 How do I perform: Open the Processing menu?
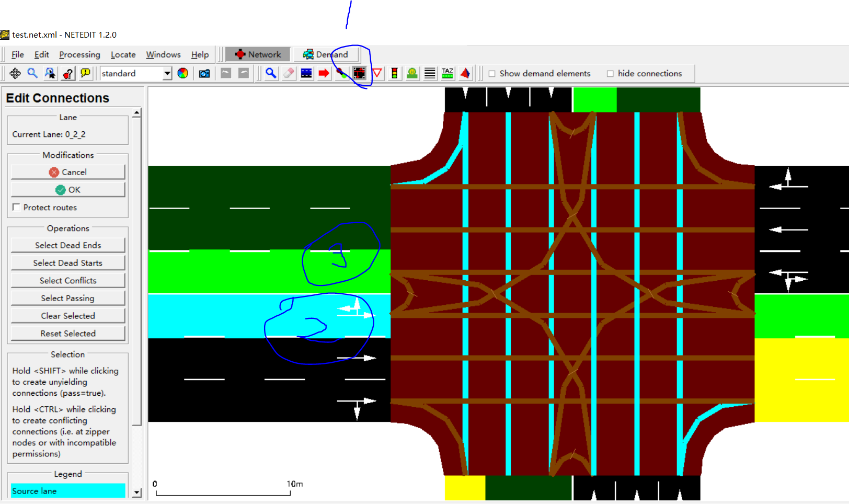click(79, 54)
